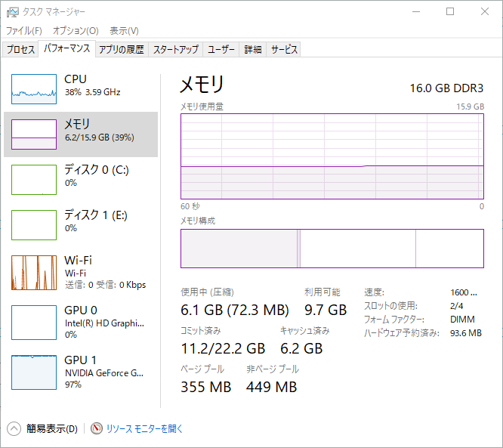Click the メモリ使用量 usage graph
This screenshot has width=503, height=448.
tap(332, 156)
